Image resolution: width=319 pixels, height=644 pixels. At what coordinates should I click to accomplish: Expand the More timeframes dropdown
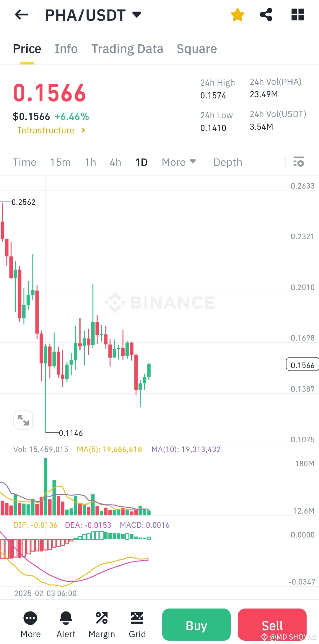click(x=179, y=162)
